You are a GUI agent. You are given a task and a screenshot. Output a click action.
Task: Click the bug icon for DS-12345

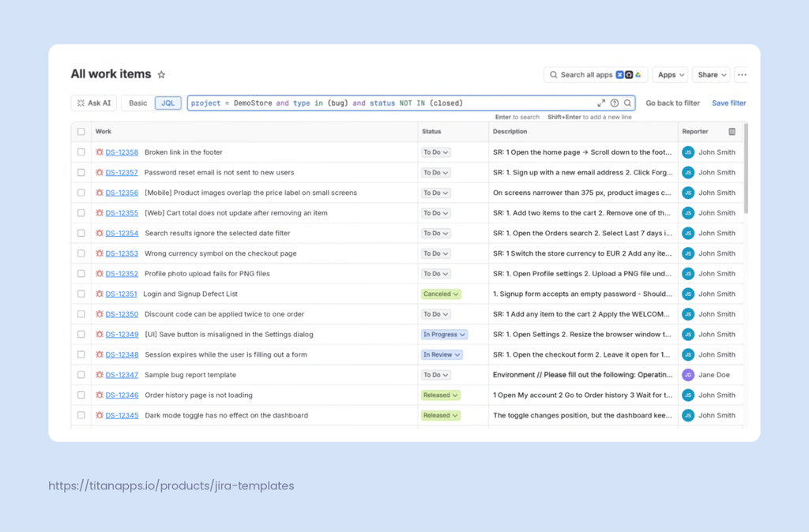coord(100,415)
